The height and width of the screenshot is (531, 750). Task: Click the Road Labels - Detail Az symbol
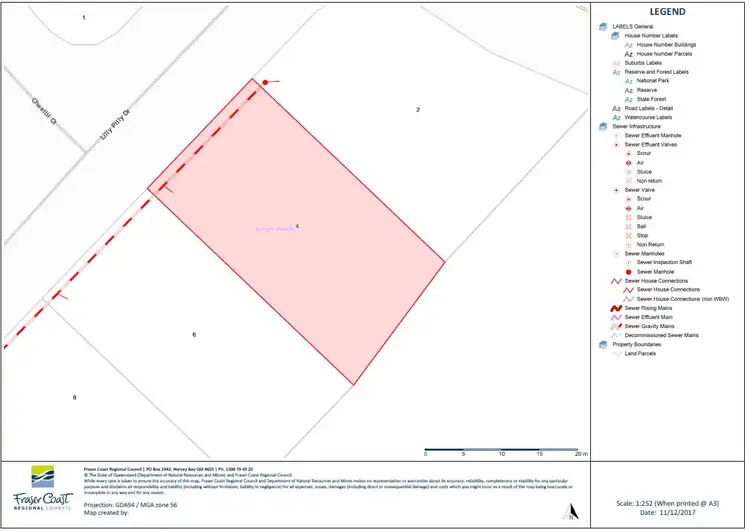(615, 108)
